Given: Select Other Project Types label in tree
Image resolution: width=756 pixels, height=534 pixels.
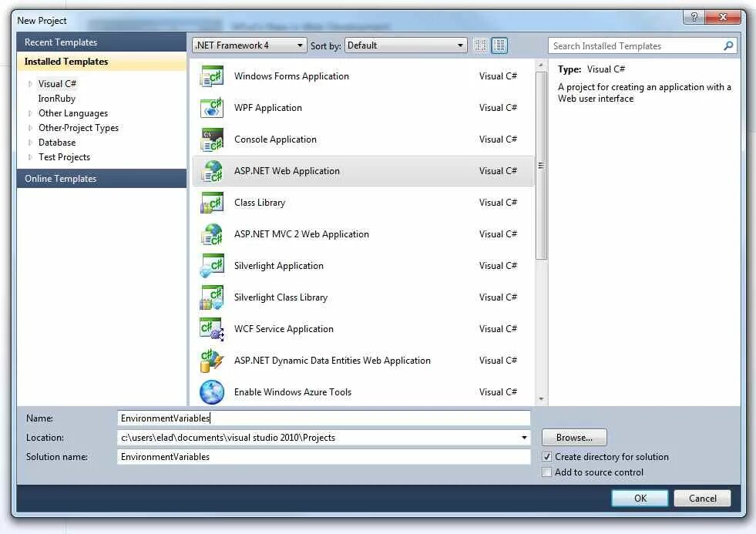Looking at the screenshot, I should (79, 128).
